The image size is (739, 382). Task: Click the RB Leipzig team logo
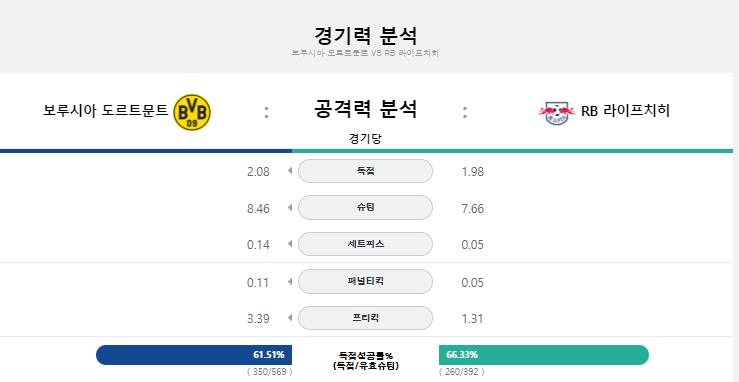tap(557, 113)
